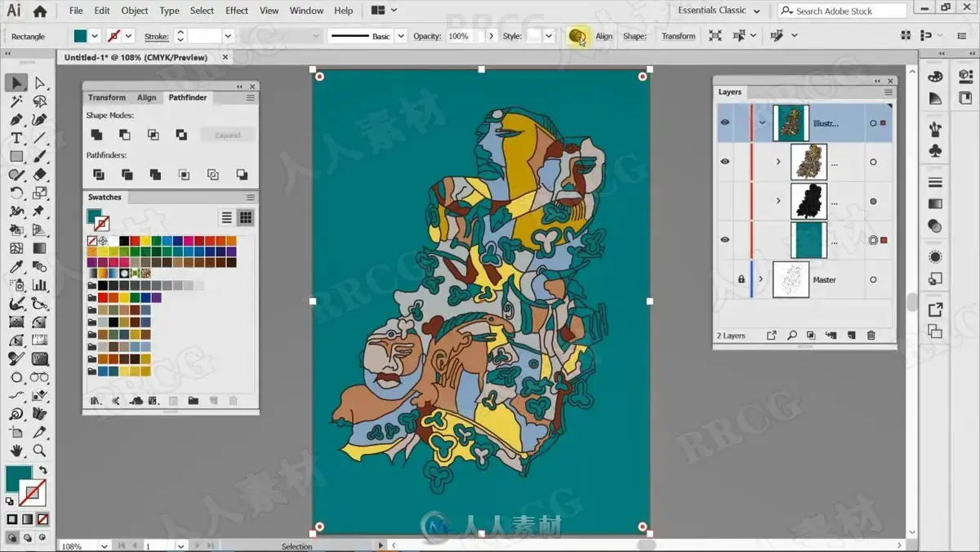Open the Basic brush definition dropdown

tap(400, 36)
